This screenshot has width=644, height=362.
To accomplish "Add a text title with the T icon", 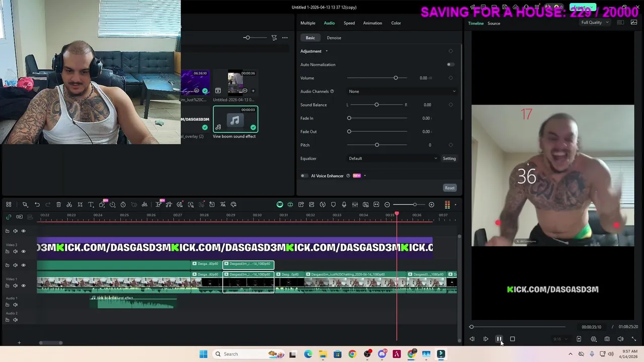I will (x=91, y=205).
